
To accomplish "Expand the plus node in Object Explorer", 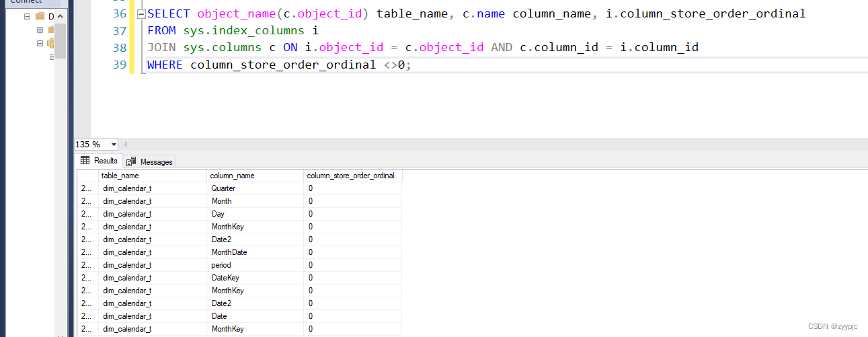I will 40,30.
